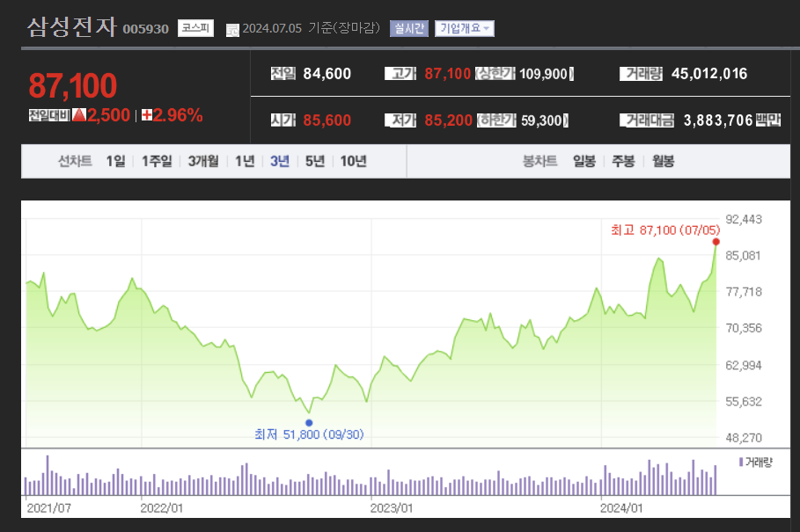Click the 고가 label badge
Viewport: 800px width, 532px height.
(400, 74)
